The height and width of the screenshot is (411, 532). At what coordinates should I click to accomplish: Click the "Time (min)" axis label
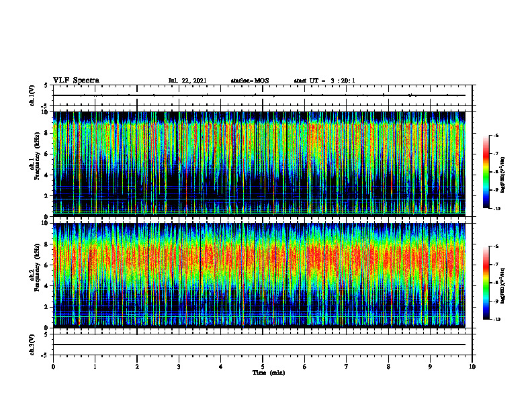269,373
